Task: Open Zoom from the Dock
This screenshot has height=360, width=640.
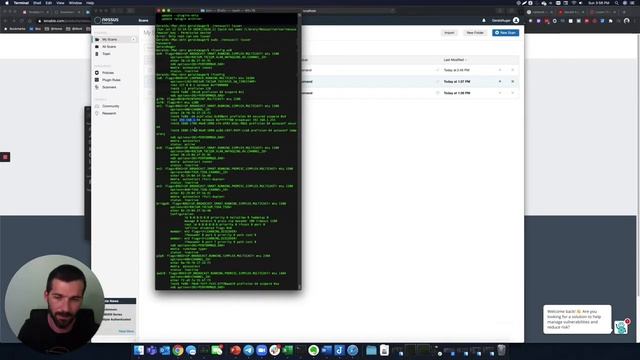Action: (261, 350)
